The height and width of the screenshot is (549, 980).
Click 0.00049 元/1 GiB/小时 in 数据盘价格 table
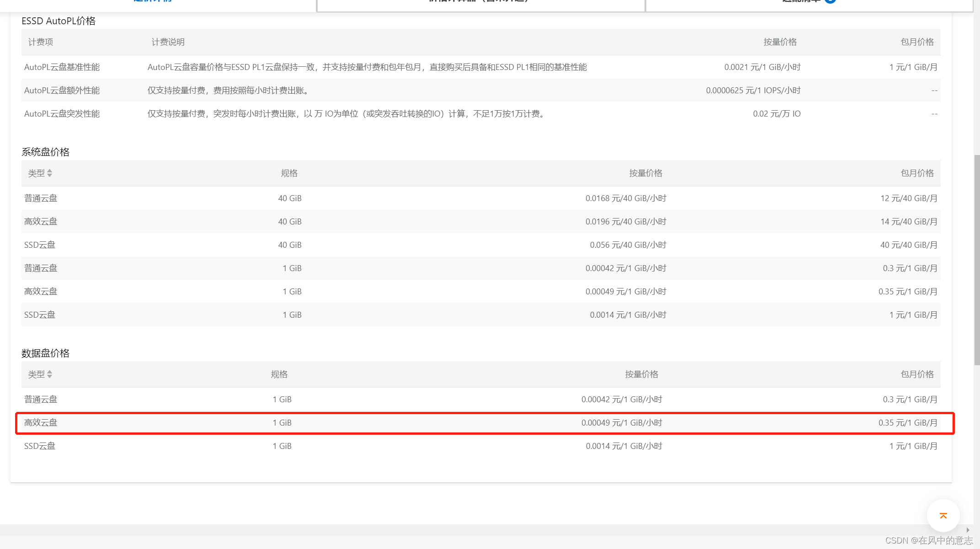(x=622, y=423)
